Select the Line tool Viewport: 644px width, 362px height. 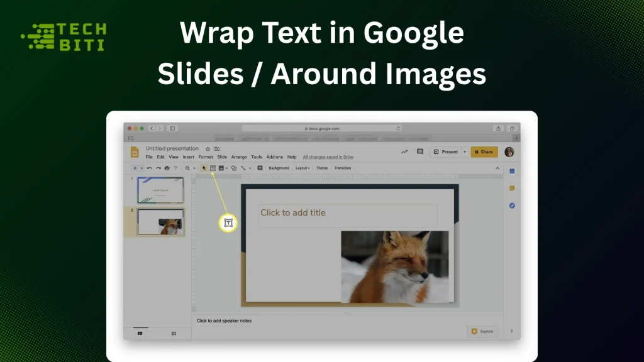tap(243, 168)
